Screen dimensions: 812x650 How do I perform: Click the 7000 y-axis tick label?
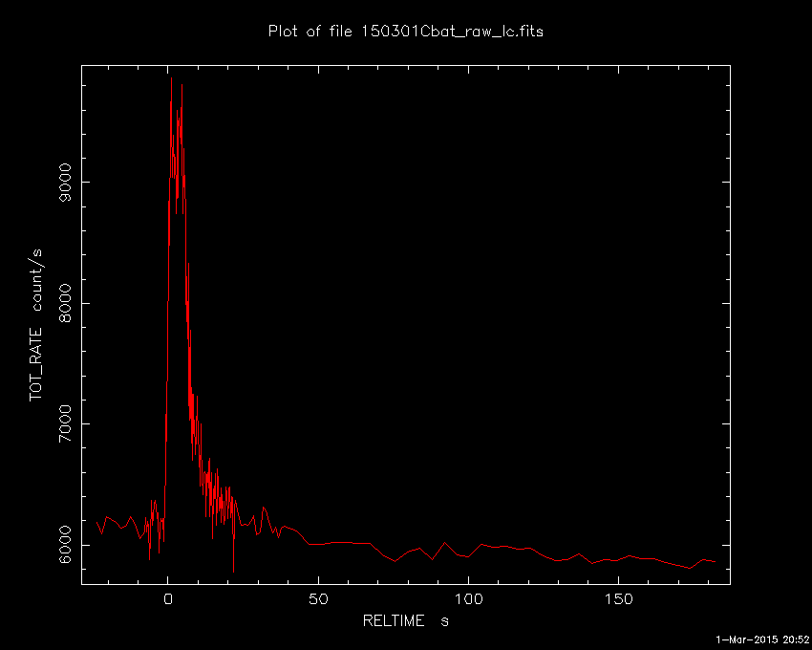(65, 424)
